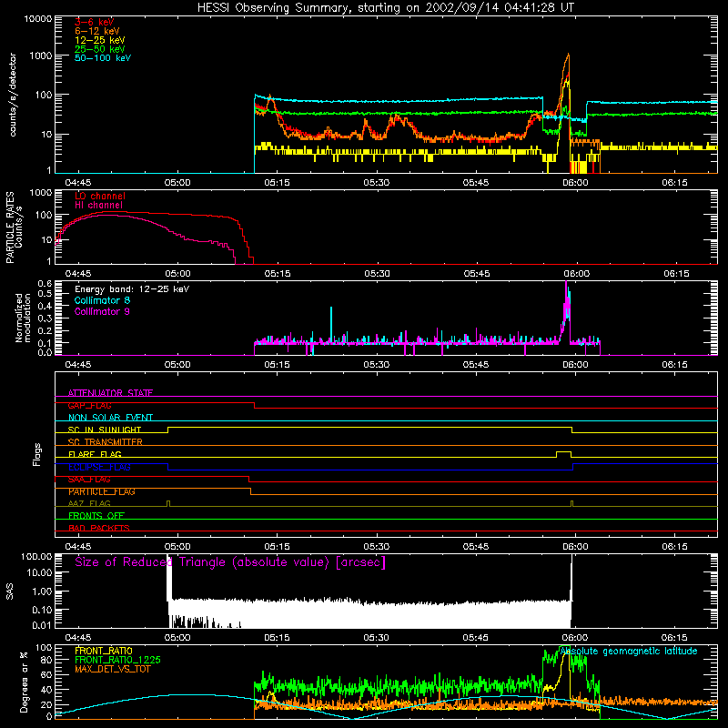
Task: Click the HESSI Observing Summary title
Action: click(385, 8)
